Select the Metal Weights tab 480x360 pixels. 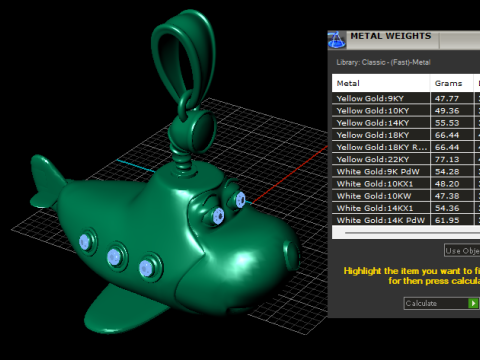(391, 37)
